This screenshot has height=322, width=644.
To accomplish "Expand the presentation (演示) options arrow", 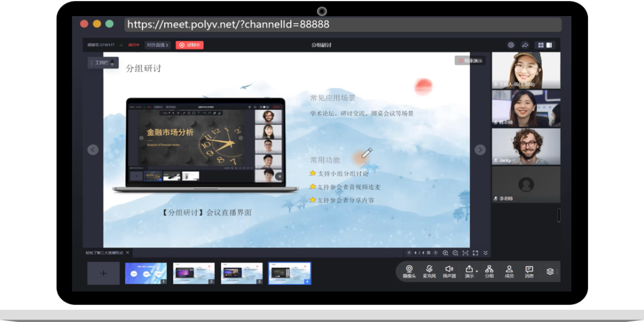I will (477, 271).
